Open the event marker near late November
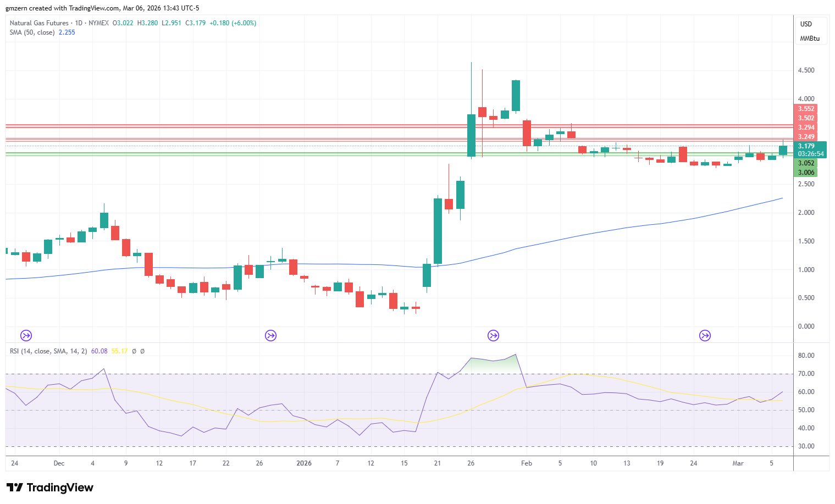 pos(26,335)
